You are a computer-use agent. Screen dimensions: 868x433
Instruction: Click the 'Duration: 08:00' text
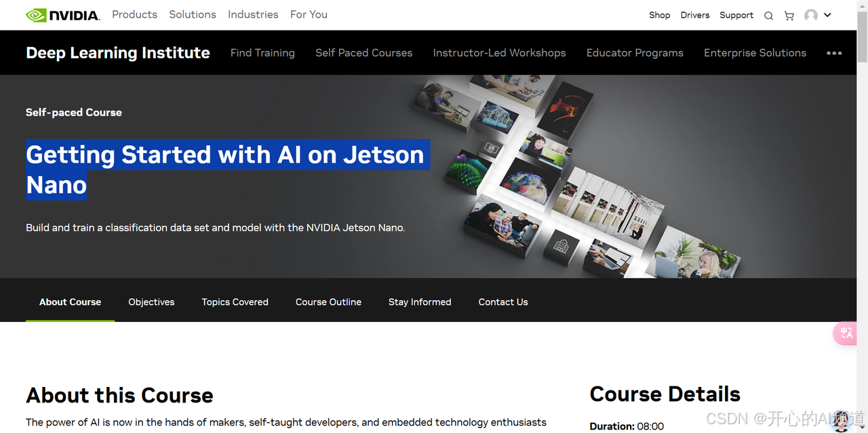627,426
